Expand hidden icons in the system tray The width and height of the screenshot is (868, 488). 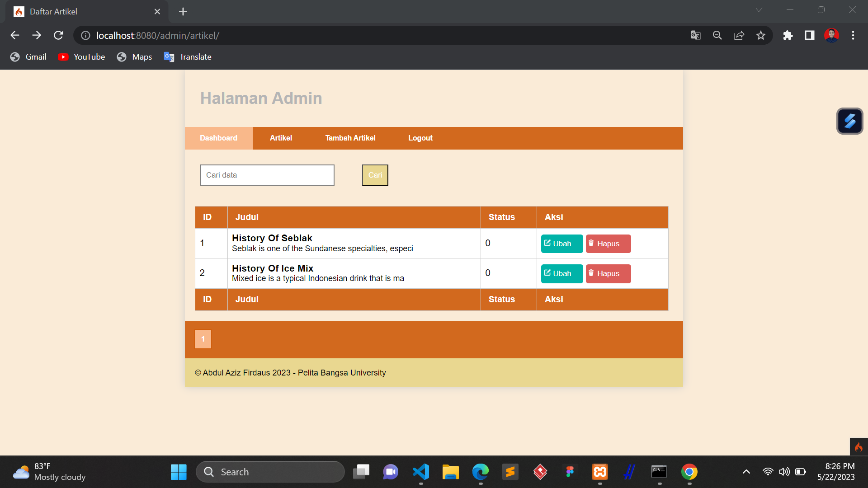746,471
